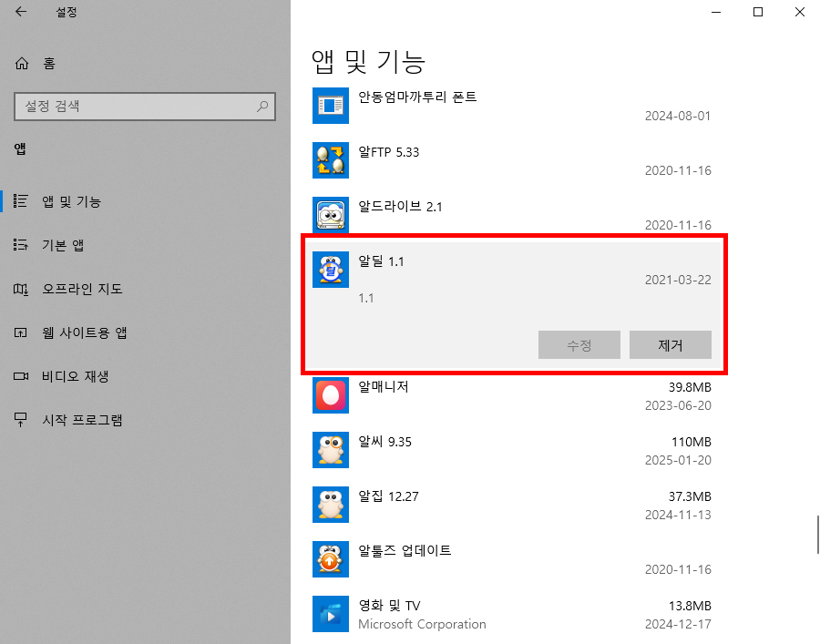Screen dimensions: 820x644
Task: Focus the 설정 검색 search box
Action: [145, 107]
